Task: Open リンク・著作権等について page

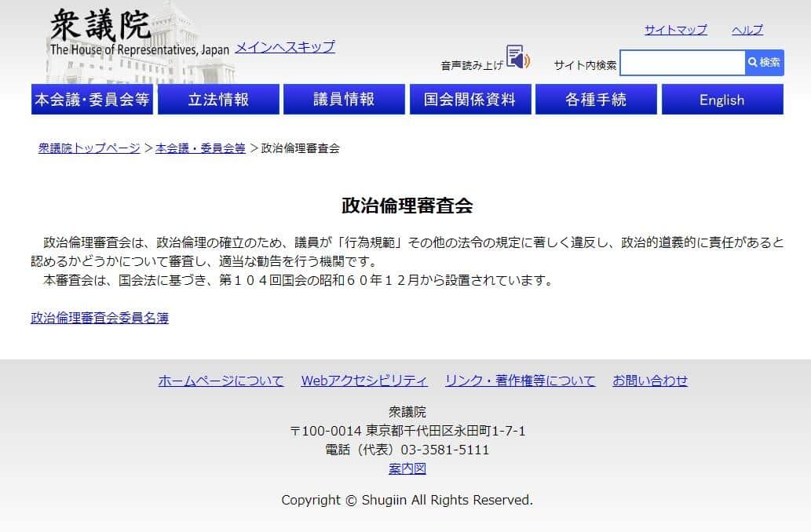Action: click(x=520, y=380)
